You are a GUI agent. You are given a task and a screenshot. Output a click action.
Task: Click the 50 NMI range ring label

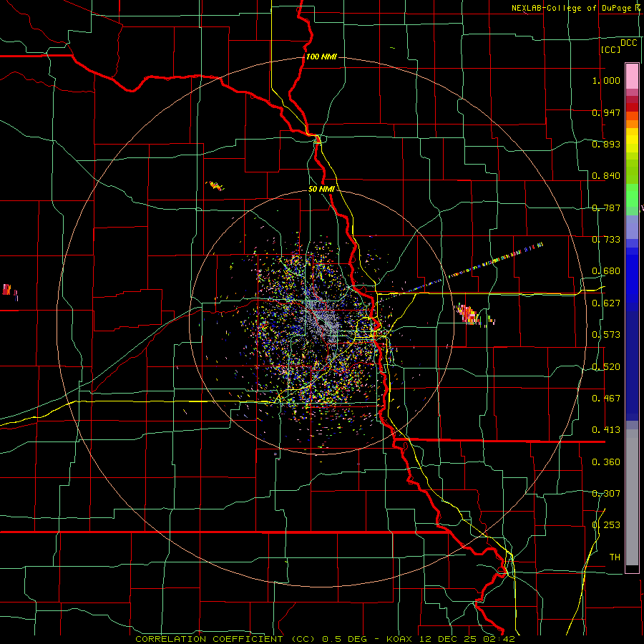[321, 189]
